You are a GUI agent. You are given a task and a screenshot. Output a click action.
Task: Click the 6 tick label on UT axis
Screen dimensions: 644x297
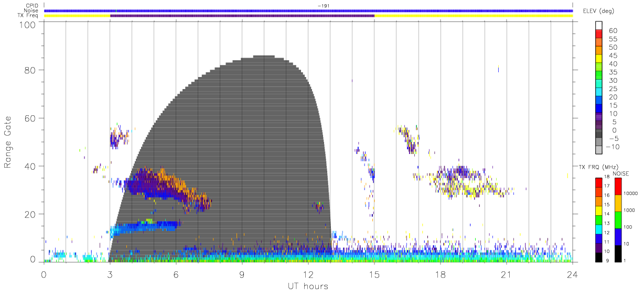[x=176, y=274]
